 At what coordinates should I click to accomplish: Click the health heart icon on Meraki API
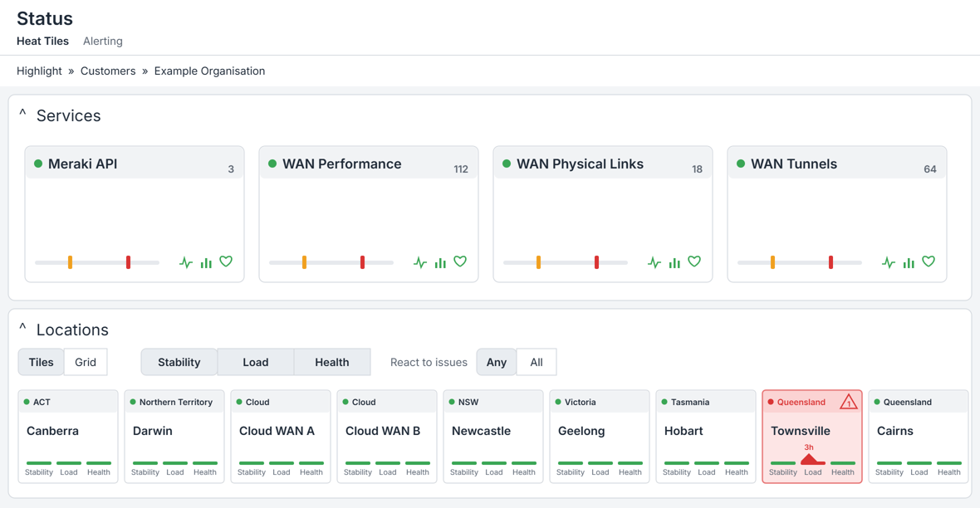point(226,261)
